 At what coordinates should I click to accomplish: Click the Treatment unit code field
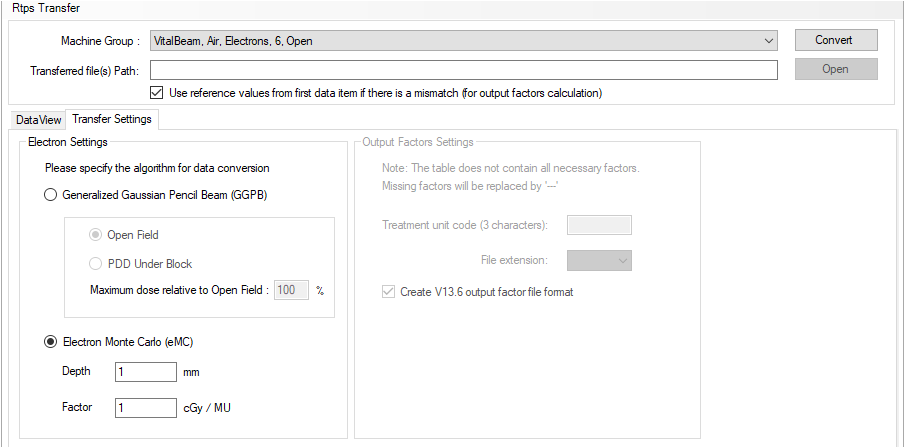(x=599, y=225)
